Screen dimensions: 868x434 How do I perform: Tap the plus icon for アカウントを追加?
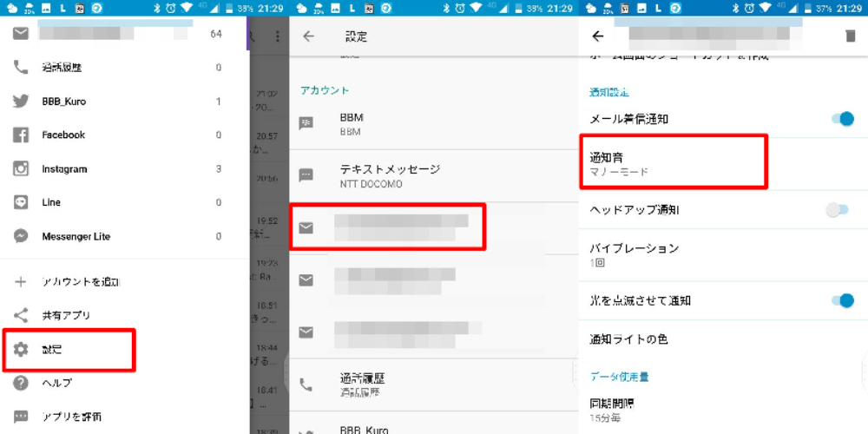[x=22, y=282]
